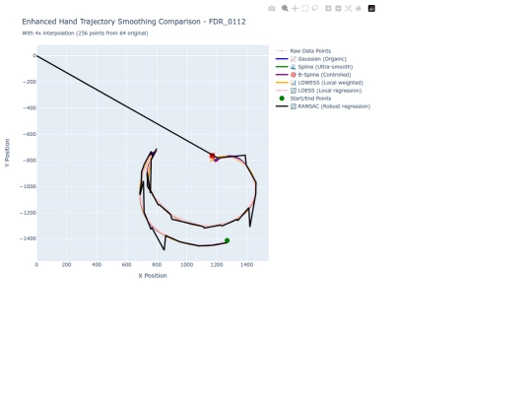Zoom in with the plus button
532x399 pixels.
click(328, 9)
